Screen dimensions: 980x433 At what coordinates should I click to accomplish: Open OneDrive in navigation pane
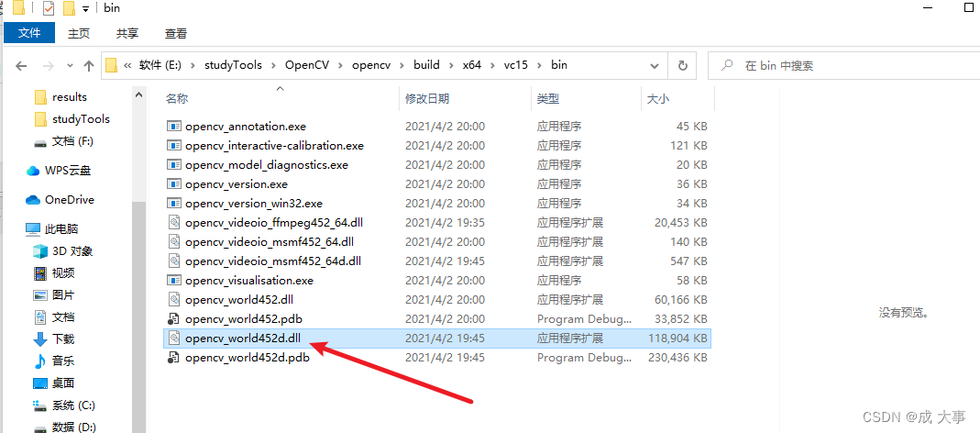click(60, 200)
